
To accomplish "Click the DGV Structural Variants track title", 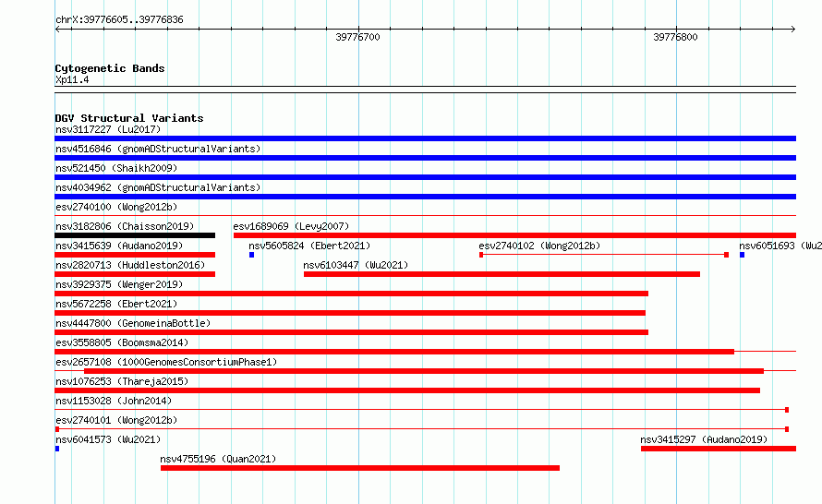I will pos(129,118).
